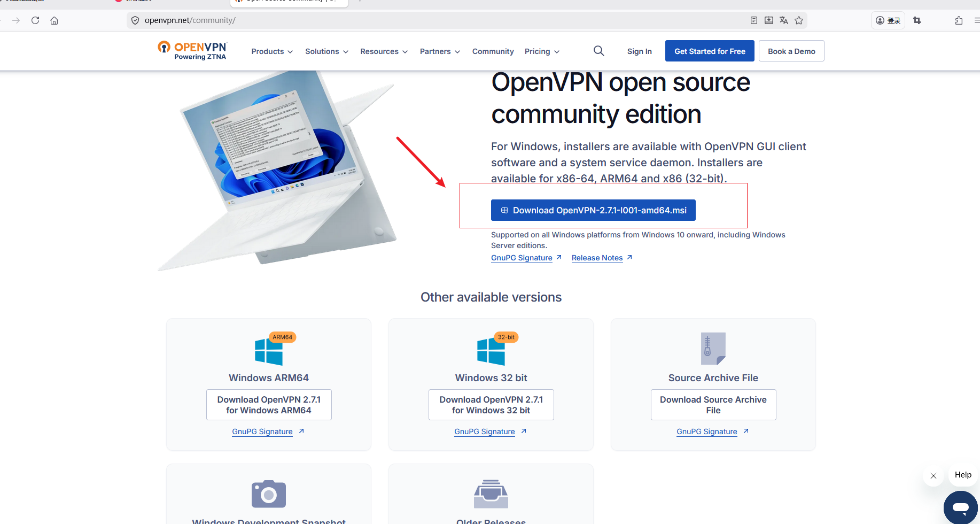Download OpenVPN 2.7.1 for Windows 32 bit
This screenshot has width=980, height=524.
coord(491,405)
